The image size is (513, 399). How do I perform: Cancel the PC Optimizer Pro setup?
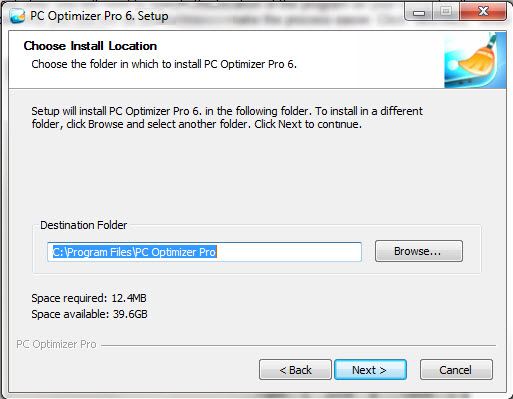pyautogui.click(x=456, y=370)
